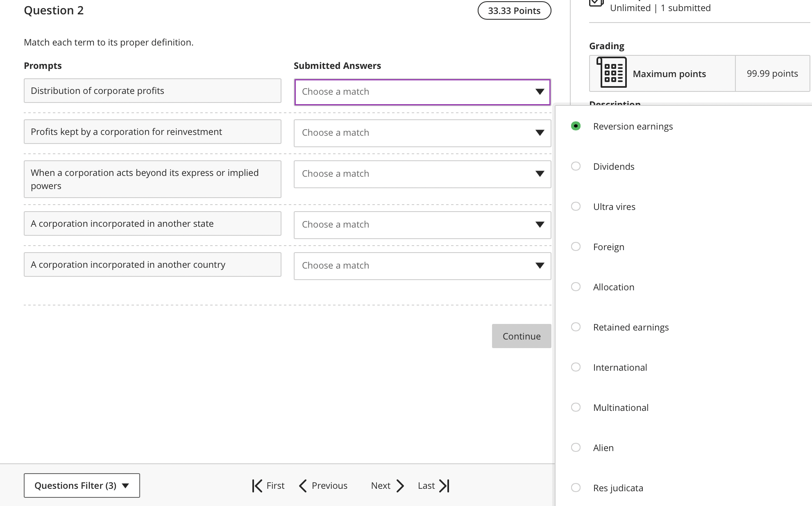Click the Previous question chevron icon
This screenshot has width=812, height=506.
[303, 486]
